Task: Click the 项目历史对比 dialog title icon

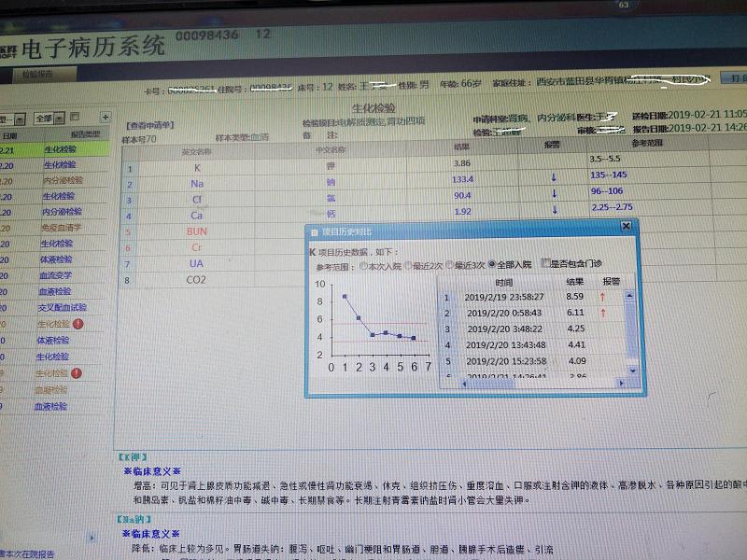Action: point(314,232)
